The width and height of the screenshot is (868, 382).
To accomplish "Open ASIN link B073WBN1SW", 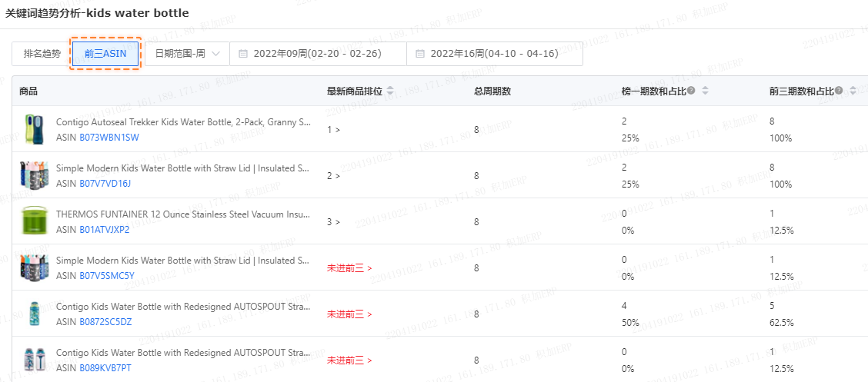I will coord(109,138).
